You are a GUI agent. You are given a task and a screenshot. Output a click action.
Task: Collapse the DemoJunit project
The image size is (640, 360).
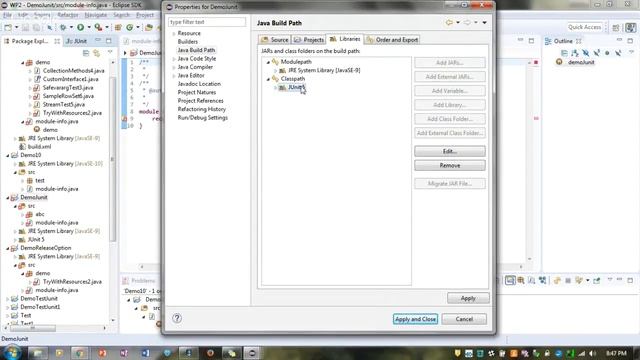[x=8, y=198]
